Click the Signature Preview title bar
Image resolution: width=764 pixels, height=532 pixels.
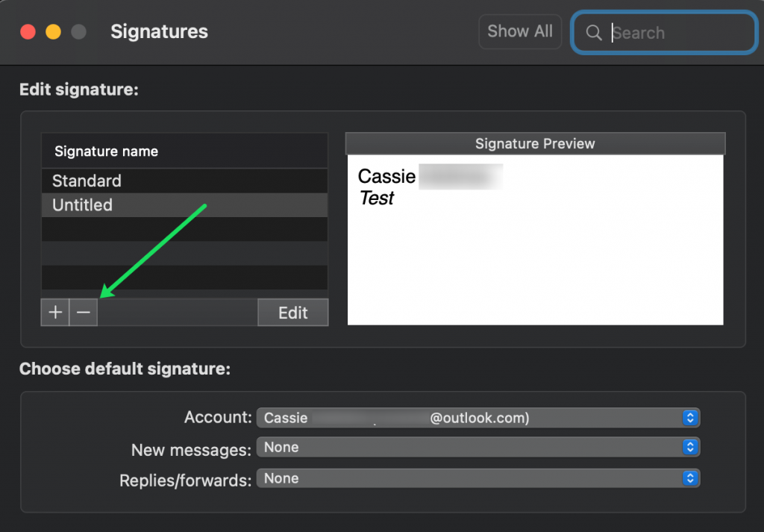click(534, 143)
